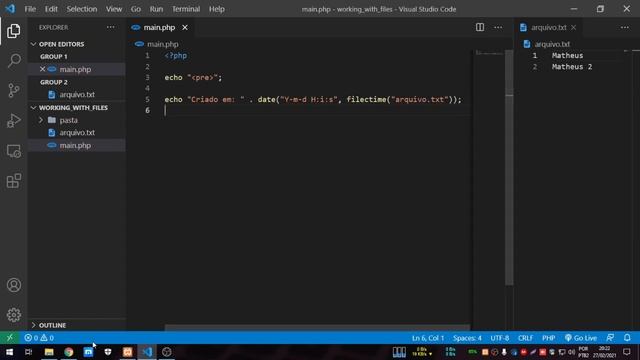Screen dimensions: 640x360
Task: Click the horizontal scrollbar of main.php editor
Action: pyautogui.click(x=317, y=327)
